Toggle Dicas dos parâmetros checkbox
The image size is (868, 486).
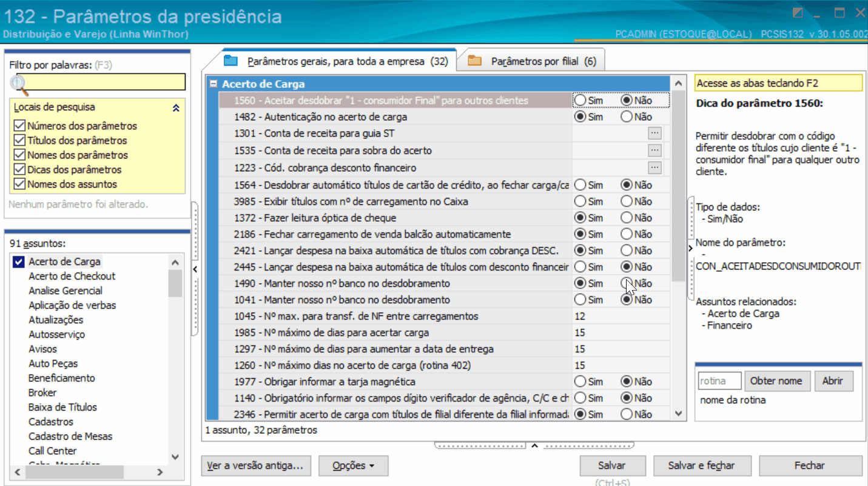[19, 170]
